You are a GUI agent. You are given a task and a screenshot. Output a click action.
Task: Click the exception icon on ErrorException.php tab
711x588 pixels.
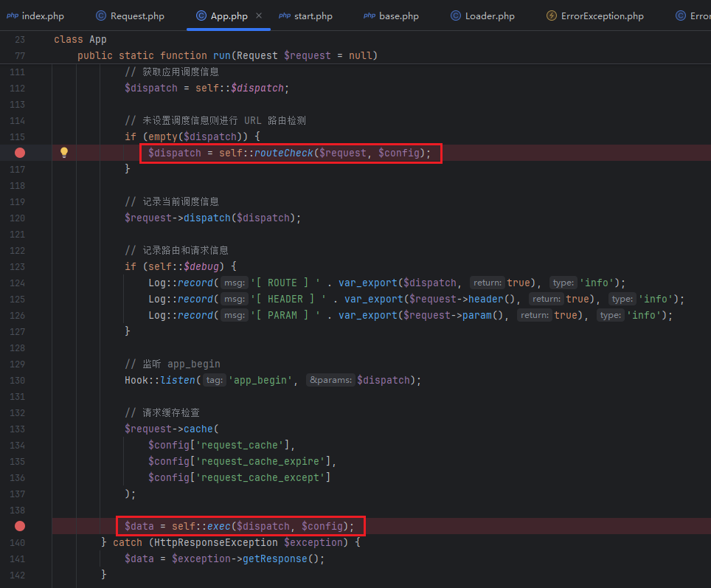click(x=552, y=16)
